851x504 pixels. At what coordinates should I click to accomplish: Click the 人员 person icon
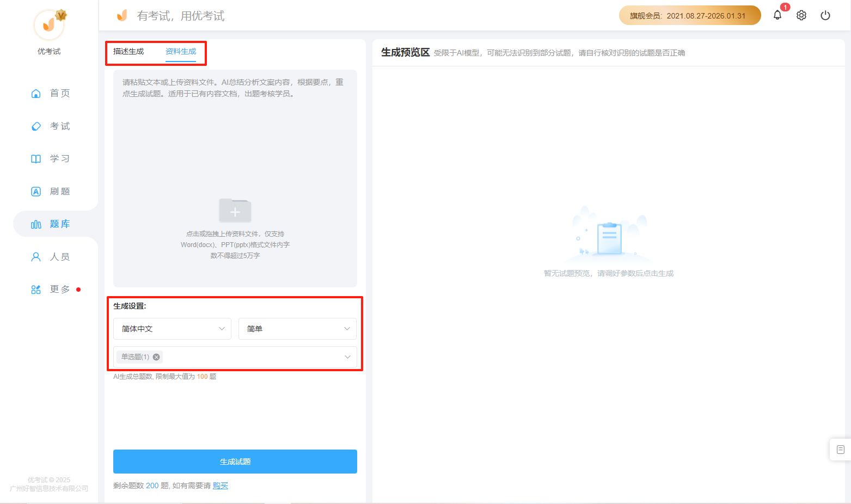36,257
